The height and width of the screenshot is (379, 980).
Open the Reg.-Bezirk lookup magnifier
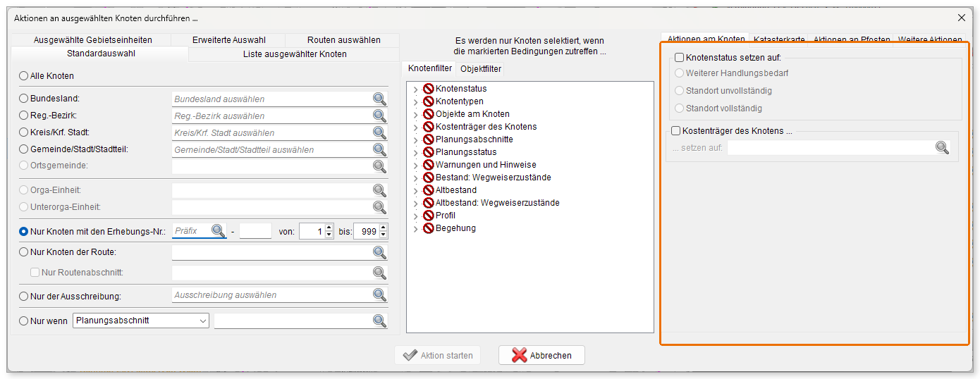pos(379,116)
